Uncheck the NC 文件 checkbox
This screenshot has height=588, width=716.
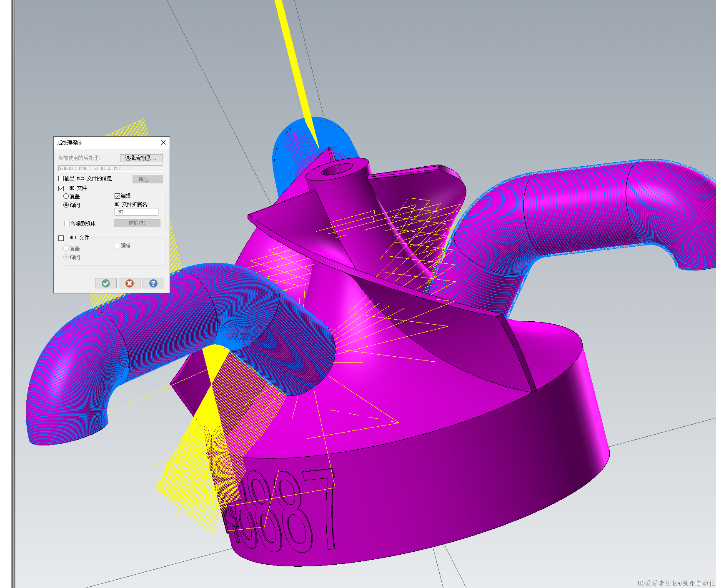coord(61,188)
